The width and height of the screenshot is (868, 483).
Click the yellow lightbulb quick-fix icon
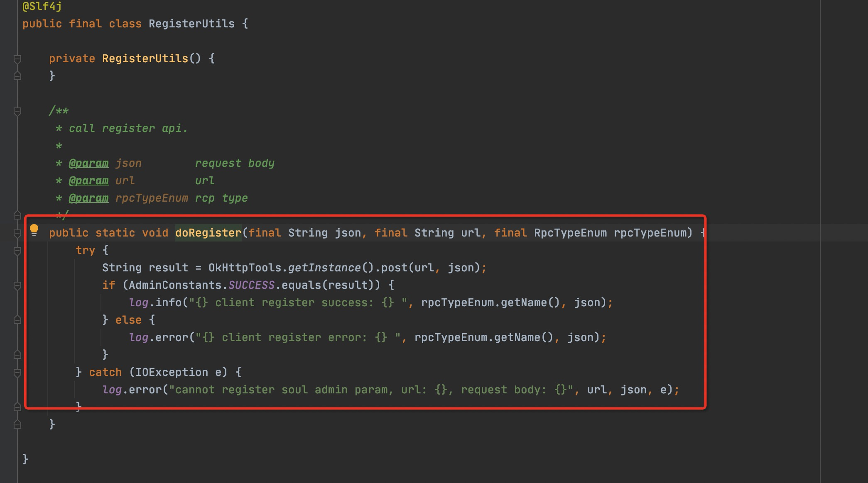click(34, 230)
